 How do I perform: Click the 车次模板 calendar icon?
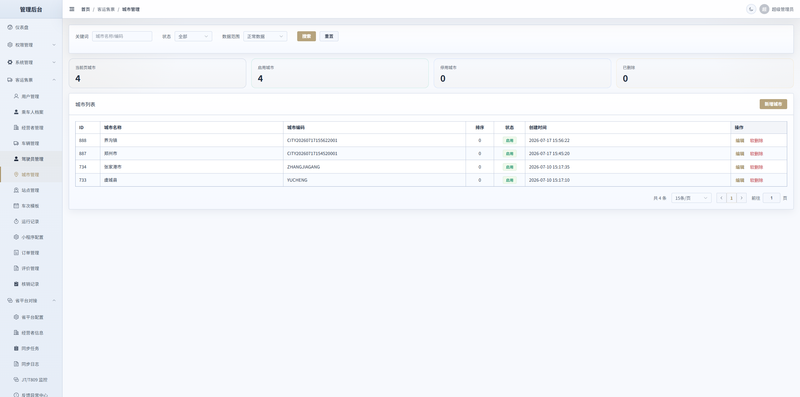16,206
